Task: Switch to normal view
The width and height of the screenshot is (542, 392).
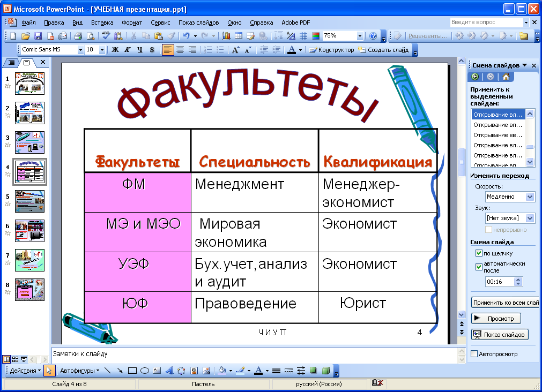Action: click(6, 359)
